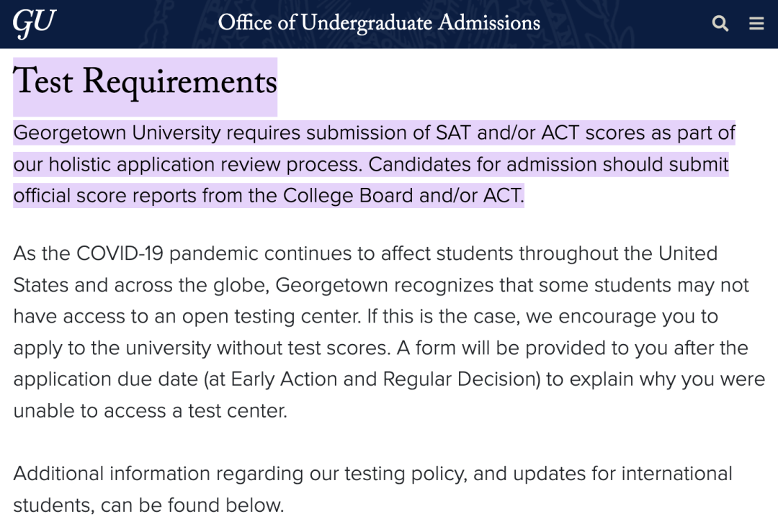Screen dimensions: 778x532
Task: Click the words 'can be found below'
Action: point(192,505)
